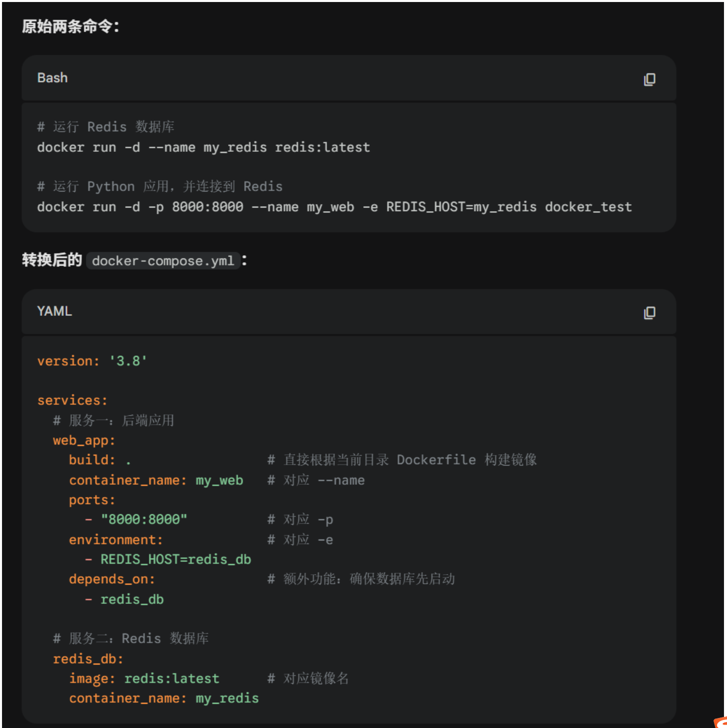Screen dimensions: 727x728
Task: Click the web_app: service key
Action: (x=84, y=440)
